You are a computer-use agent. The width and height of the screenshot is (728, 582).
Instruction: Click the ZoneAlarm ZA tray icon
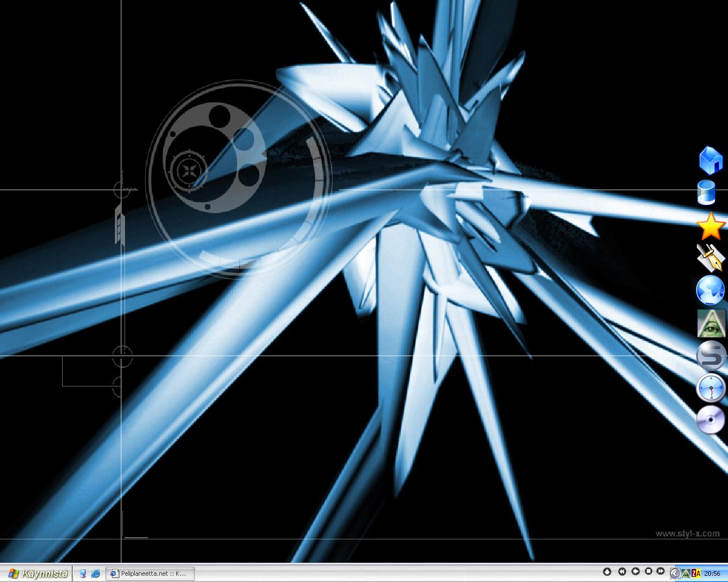click(696, 573)
